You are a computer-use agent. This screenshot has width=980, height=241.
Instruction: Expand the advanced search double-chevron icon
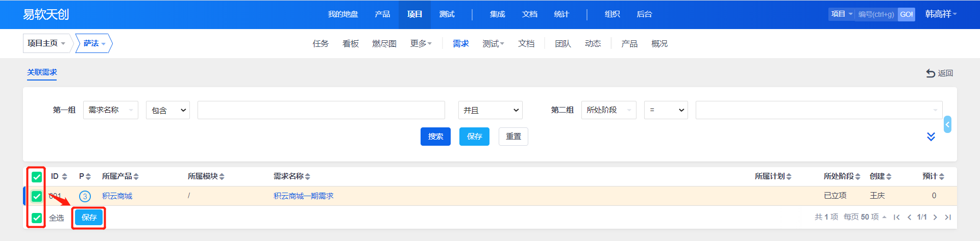[930, 137]
